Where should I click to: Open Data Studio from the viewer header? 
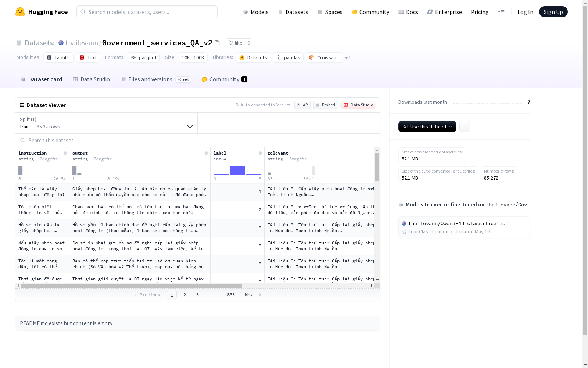click(x=358, y=105)
